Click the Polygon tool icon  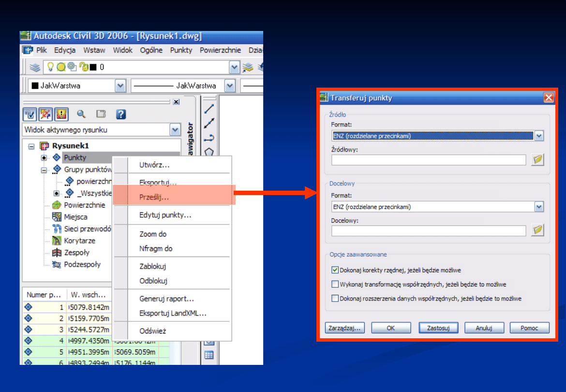(209, 151)
